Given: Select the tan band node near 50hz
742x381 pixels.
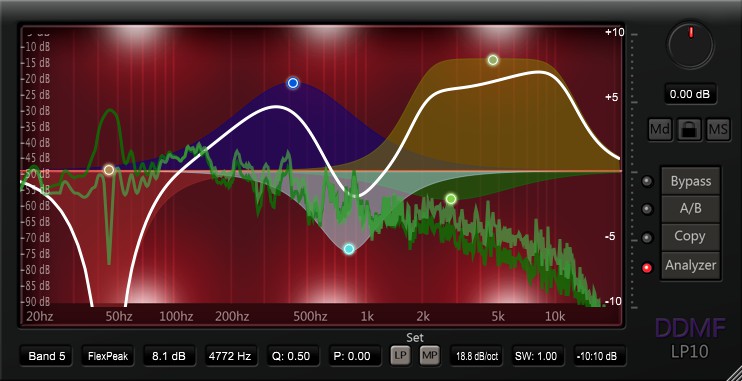Looking at the screenshot, I should tap(109, 170).
